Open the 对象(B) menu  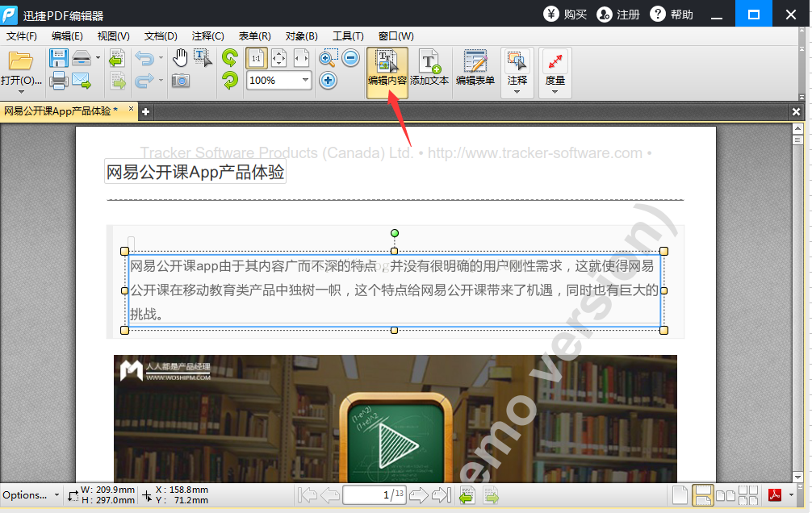coord(301,36)
